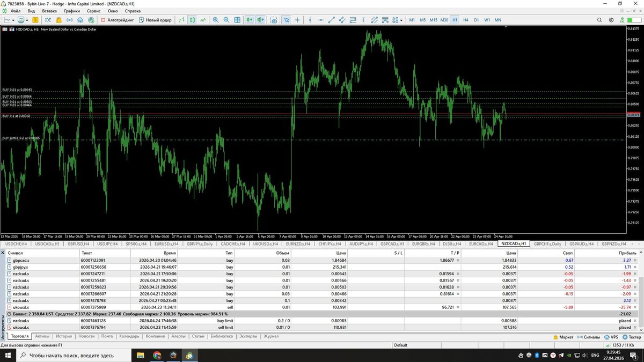Image resolution: width=644 pixels, height=362 pixels.
Task: Switch timeframe to M15
Action: point(433,20)
